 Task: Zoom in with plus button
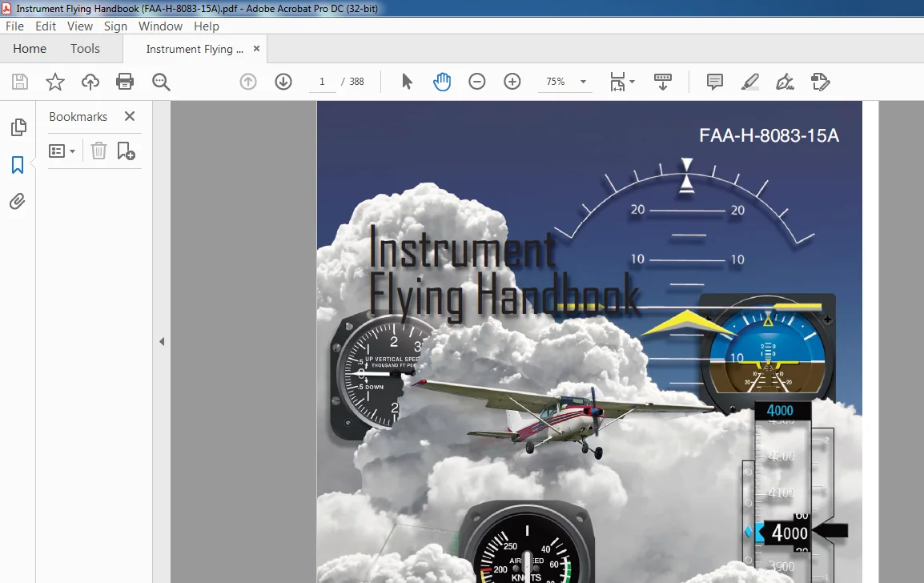click(512, 82)
